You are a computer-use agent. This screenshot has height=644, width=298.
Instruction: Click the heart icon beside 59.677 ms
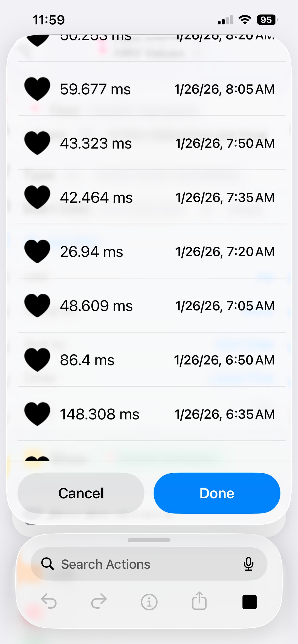37,89
